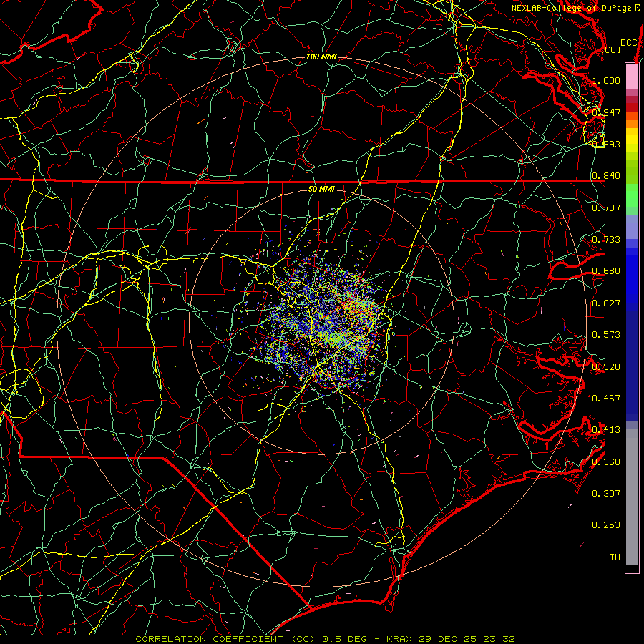Click the 0.840 legend value
Image resolution: width=644 pixels, height=644 pixels.
(x=606, y=176)
